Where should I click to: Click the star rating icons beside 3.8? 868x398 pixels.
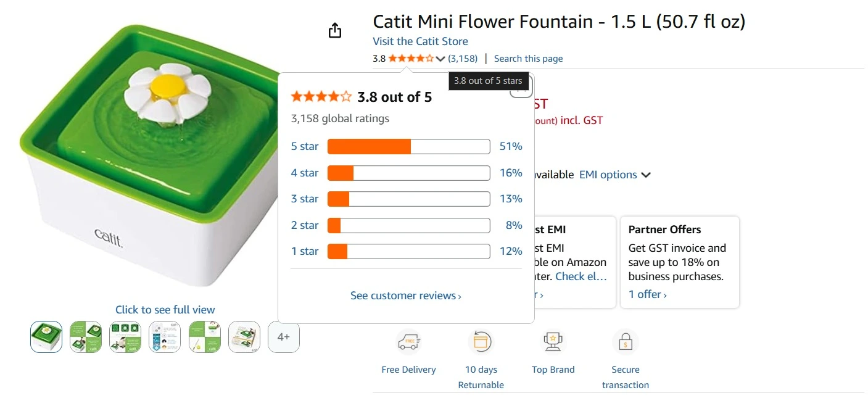pyautogui.click(x=411, y=59)
